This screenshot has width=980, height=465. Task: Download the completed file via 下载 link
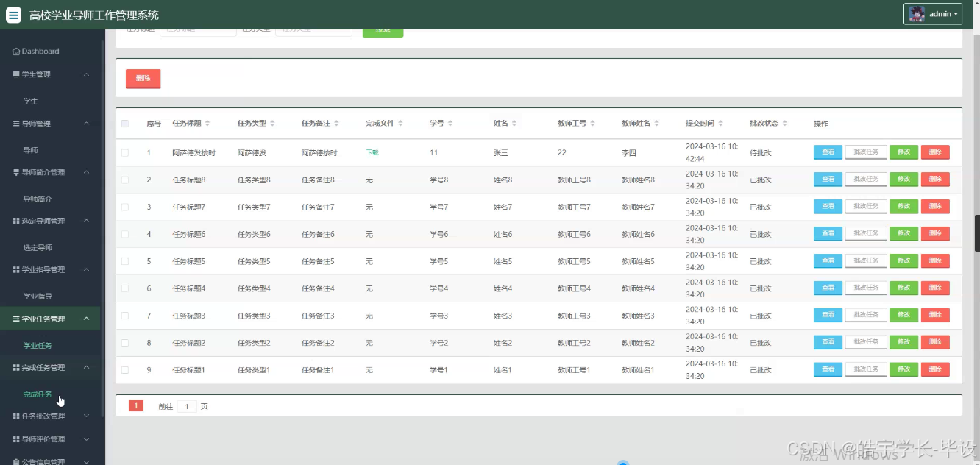[372, 152]
